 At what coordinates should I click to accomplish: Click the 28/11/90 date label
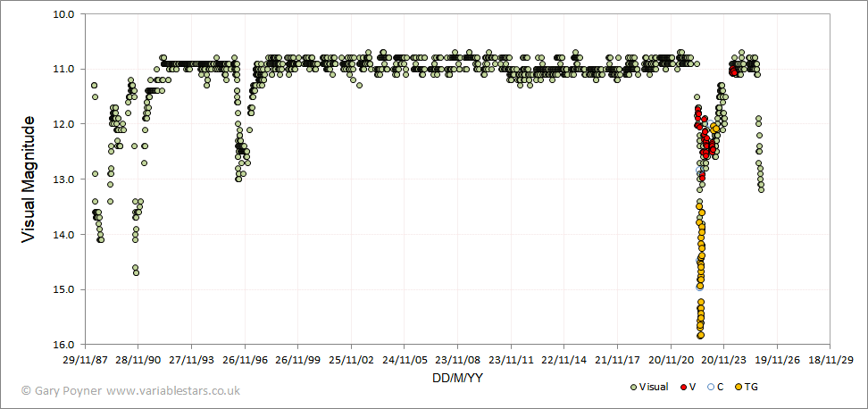[138, 360]
